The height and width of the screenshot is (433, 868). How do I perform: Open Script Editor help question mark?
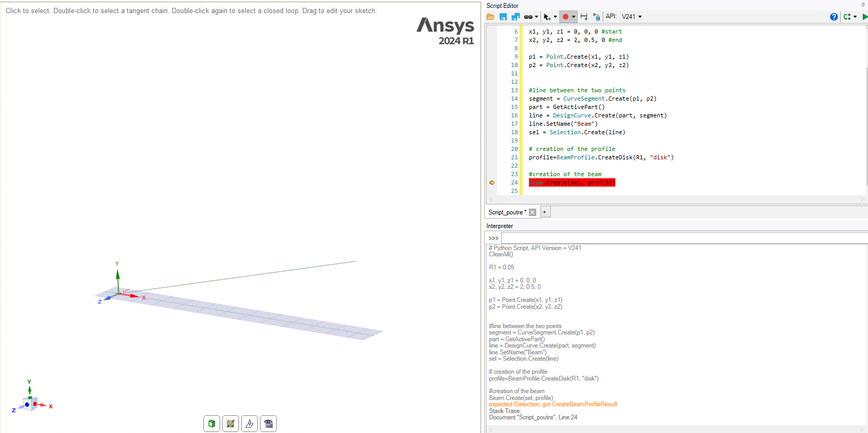[x=833, y=17]
